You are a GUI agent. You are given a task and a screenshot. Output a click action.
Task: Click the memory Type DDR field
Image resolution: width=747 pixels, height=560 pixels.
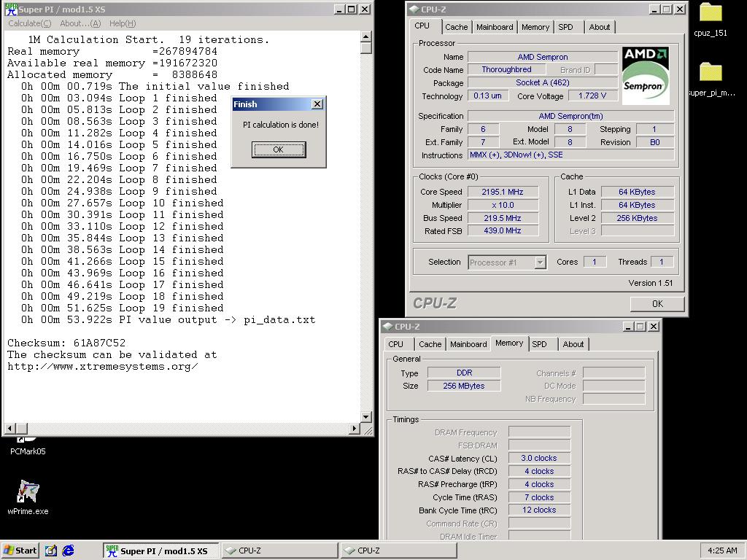pyautogui.click(x=463, y=373)
